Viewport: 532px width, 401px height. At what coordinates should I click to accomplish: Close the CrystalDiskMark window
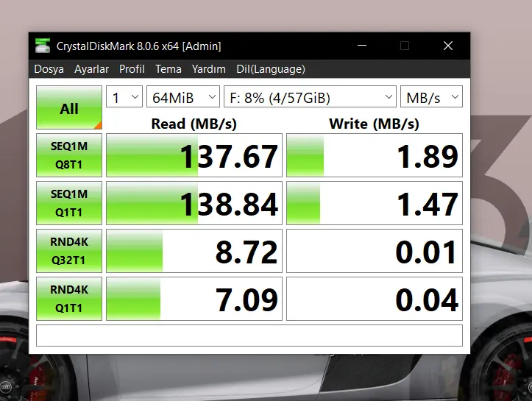pos(448,46)
